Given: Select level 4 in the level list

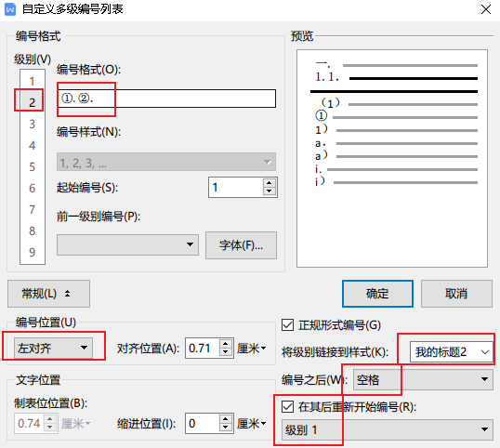Looking at the screenshot, I should 33,145.
